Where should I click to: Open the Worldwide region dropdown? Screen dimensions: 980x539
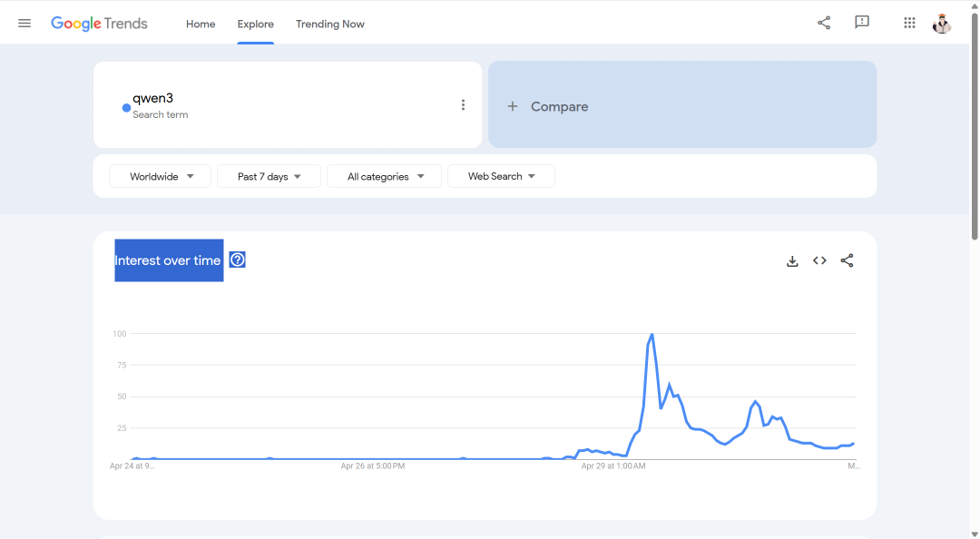tap(160, 176)
